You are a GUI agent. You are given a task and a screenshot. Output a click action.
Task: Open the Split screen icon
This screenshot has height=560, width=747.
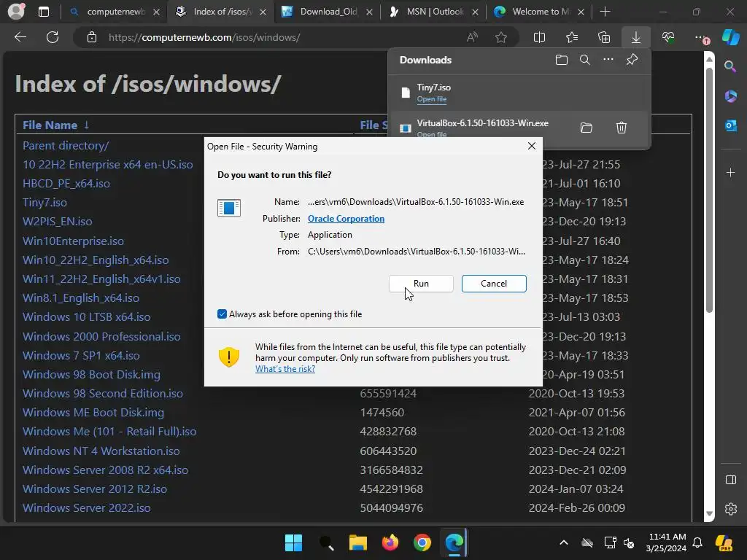(x=539, y=37)
